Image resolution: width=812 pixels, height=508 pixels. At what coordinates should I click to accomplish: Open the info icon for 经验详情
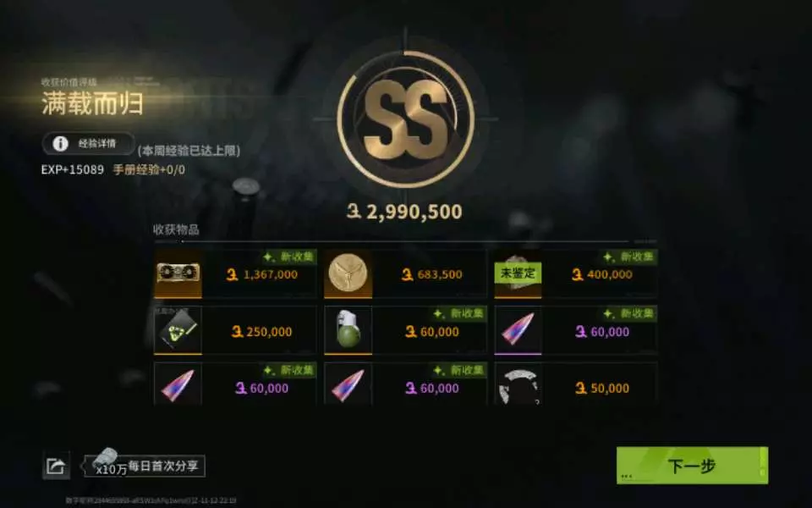point(61,144)
